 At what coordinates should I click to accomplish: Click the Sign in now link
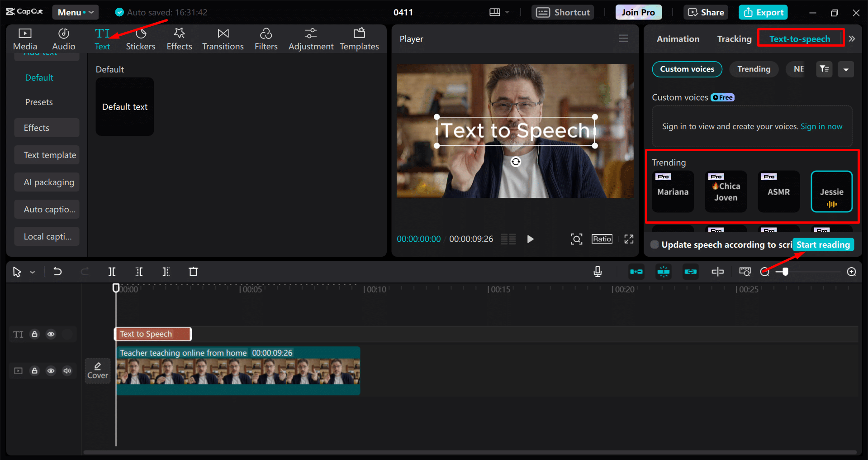pyautogui.click(x=821, y=127)
